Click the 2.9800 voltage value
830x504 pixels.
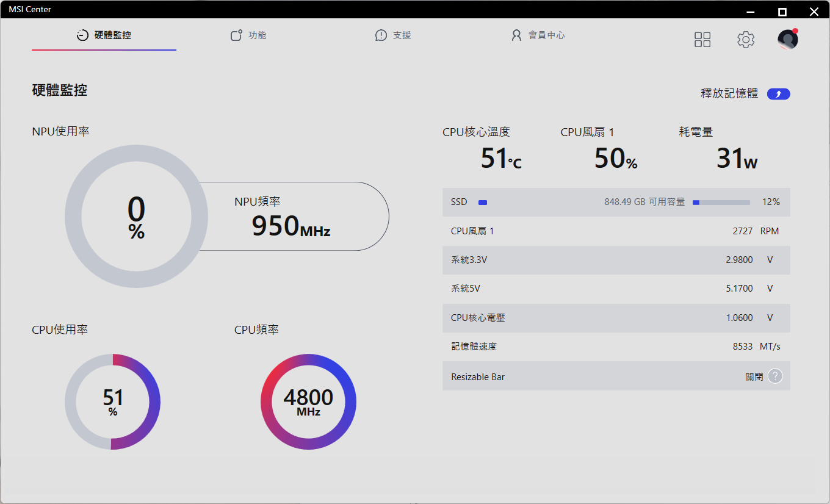click(739, 260)
